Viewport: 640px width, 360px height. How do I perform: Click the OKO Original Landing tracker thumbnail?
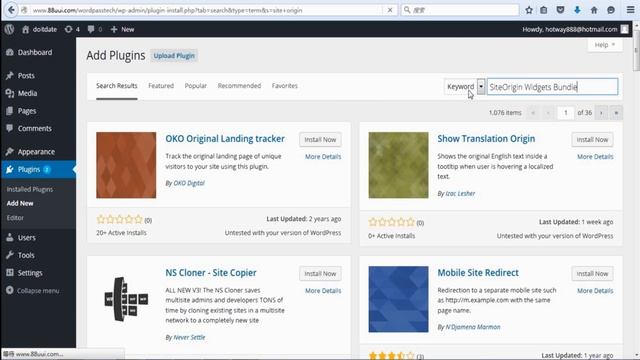(126, 165)
